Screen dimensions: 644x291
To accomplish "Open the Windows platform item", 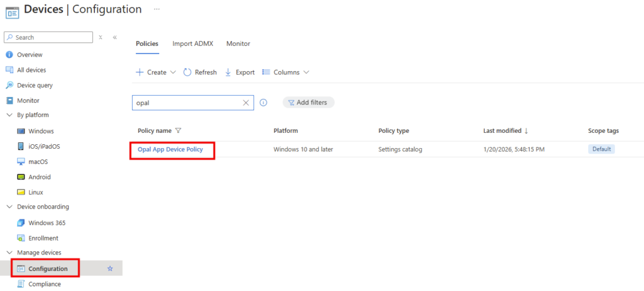I will coord(41,131).
